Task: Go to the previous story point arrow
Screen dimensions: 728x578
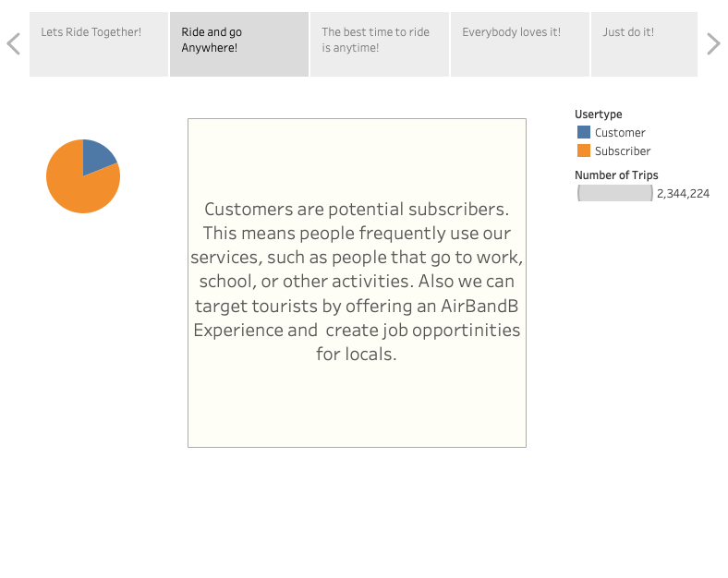Action: pos(13,43)
